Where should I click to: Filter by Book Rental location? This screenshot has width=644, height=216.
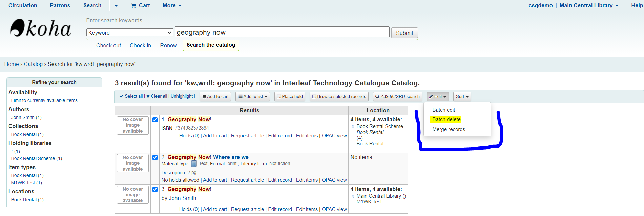tap(24, 200)
